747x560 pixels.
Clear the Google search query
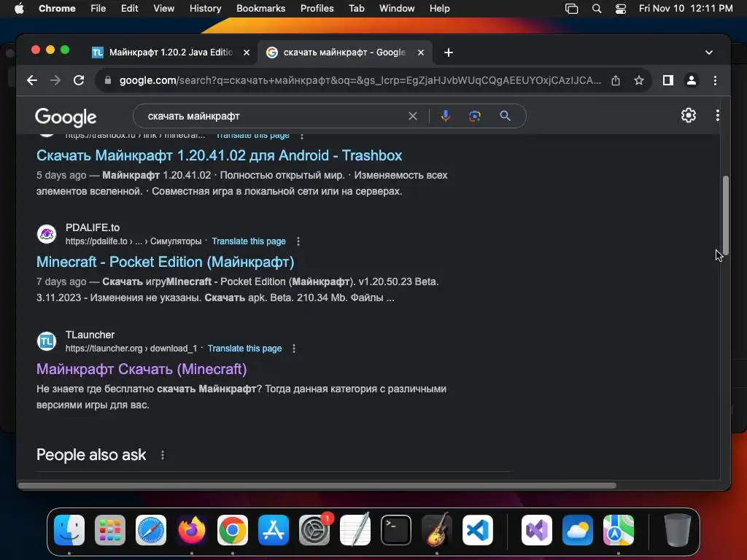point(413,116)
